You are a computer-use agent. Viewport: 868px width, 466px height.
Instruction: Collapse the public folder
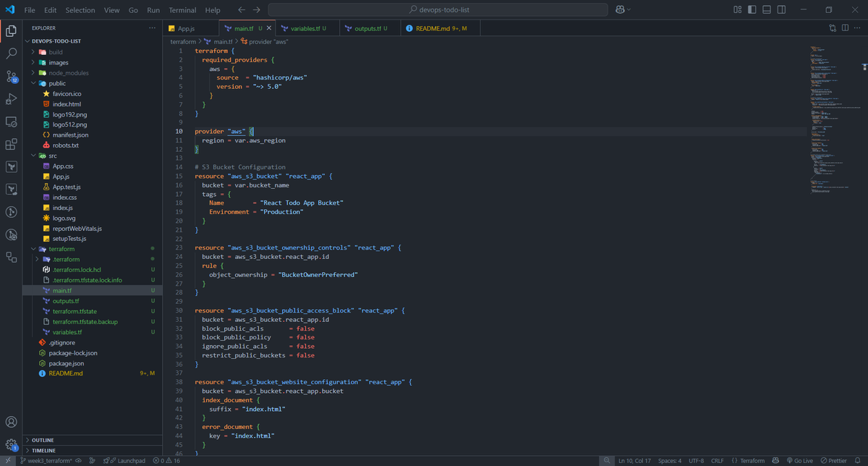click(x=94, y=83)
